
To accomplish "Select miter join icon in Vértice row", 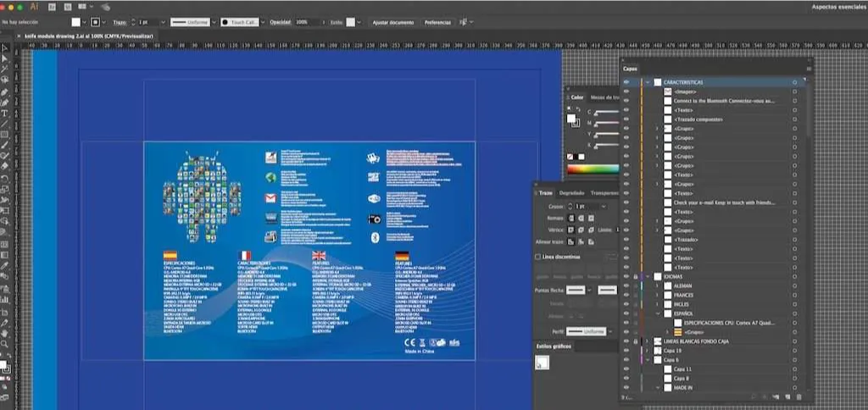I will (571, 230).
